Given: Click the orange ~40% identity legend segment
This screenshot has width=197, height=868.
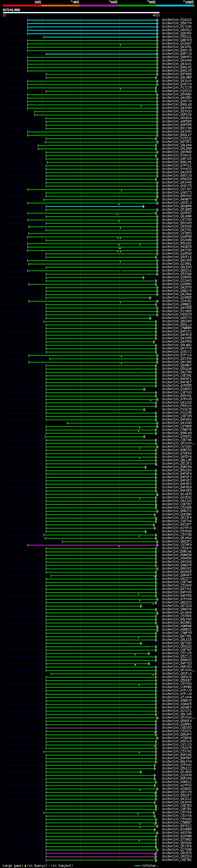Looking at the screenshot, I should pyautogui.click(x=60, y=6).
